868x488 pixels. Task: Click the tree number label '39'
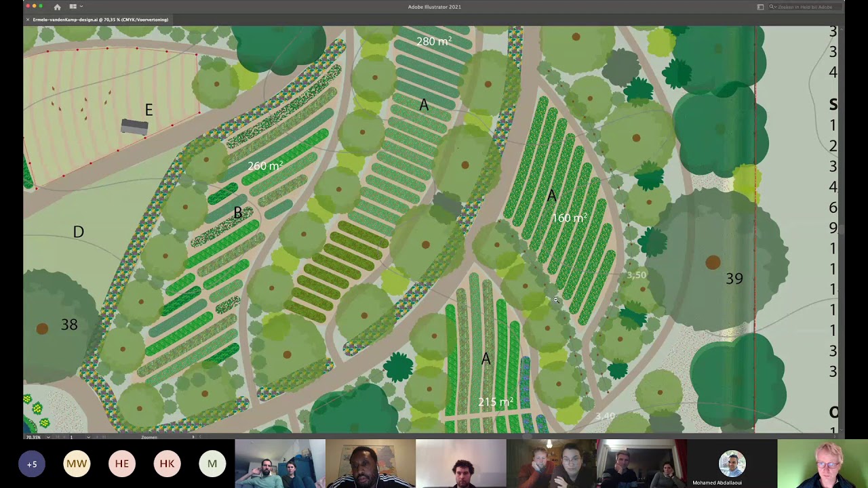point(734,279)
